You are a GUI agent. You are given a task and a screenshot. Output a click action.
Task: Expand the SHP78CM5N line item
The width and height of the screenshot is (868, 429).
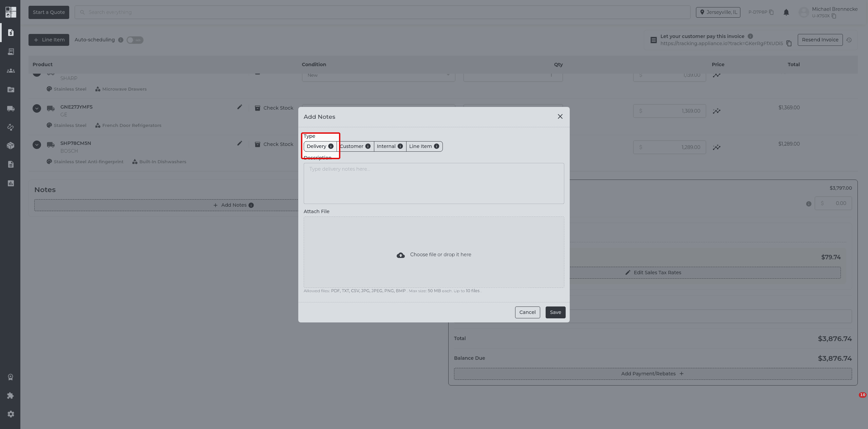[37, 145]
